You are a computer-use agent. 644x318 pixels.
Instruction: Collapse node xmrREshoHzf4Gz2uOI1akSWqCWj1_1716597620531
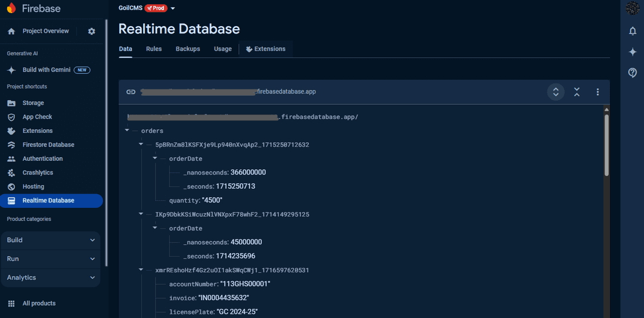point(141,270)
